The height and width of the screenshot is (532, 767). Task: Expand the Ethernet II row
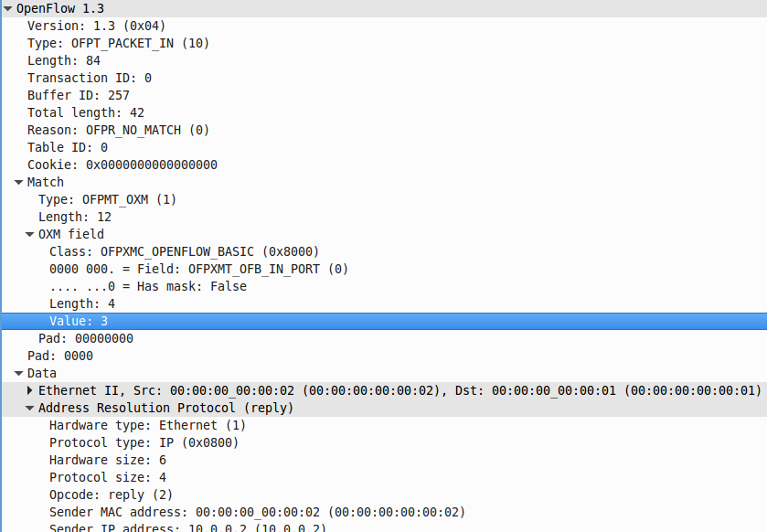[x=31, y=390]
